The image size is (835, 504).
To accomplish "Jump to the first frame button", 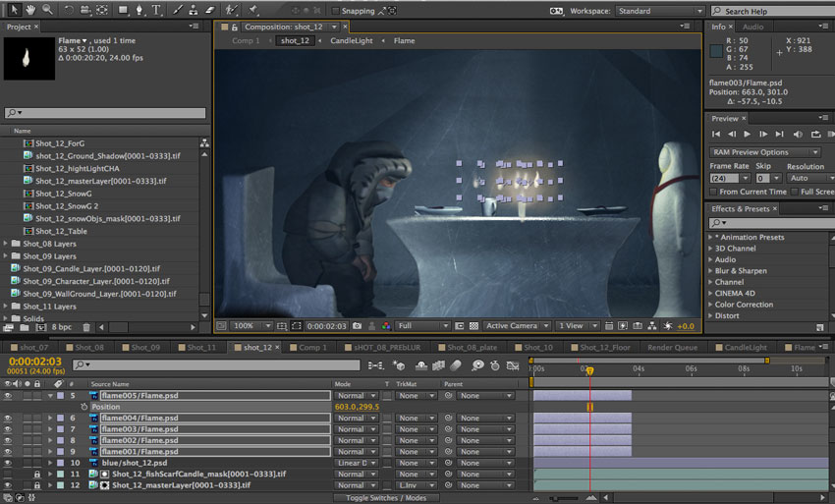I will [x=716, y=135].
